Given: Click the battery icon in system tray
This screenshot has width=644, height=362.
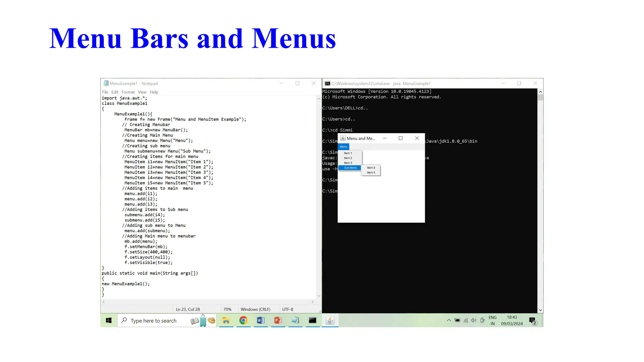Looking at the screenshot, I should pyautogui.click(x=457, y=320).
